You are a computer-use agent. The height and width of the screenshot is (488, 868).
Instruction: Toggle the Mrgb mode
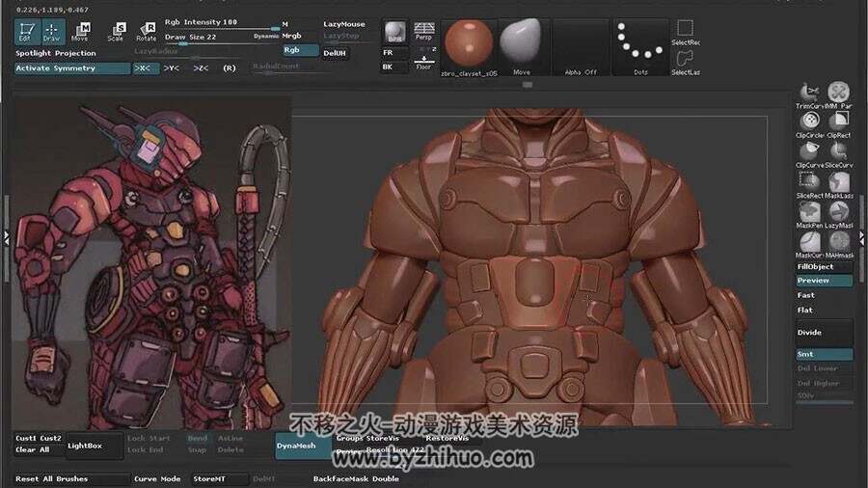click(291, 36)
